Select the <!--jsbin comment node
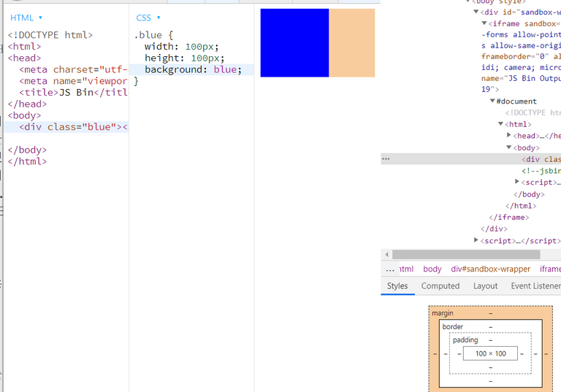Viewport: 561px width, 392px height. coord(541,171)
